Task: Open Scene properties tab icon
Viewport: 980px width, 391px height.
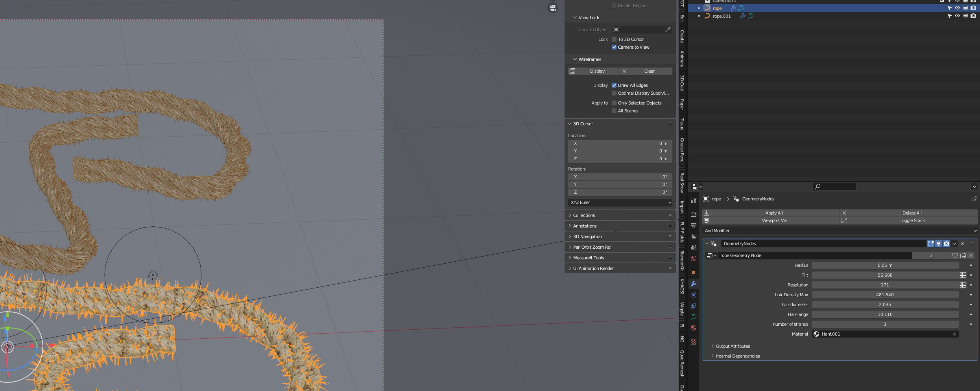Action: (x=694, y=247)
